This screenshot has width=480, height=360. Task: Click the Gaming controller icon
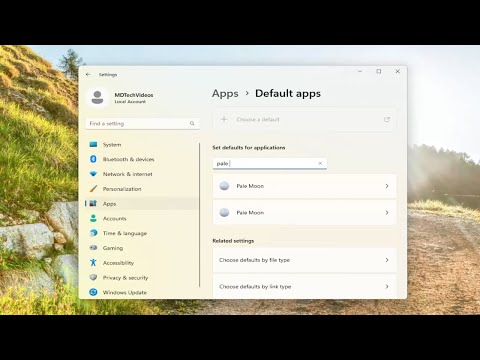point(93,248)
